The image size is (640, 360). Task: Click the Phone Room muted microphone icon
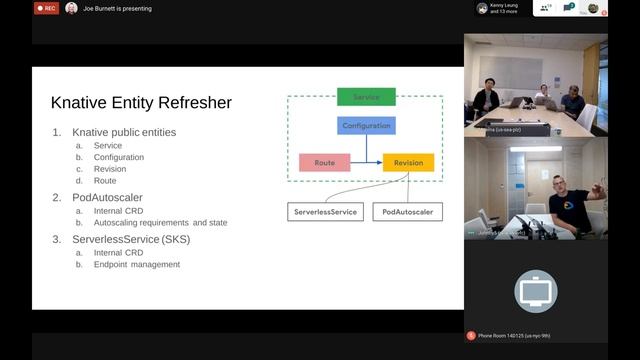[471, 336]
